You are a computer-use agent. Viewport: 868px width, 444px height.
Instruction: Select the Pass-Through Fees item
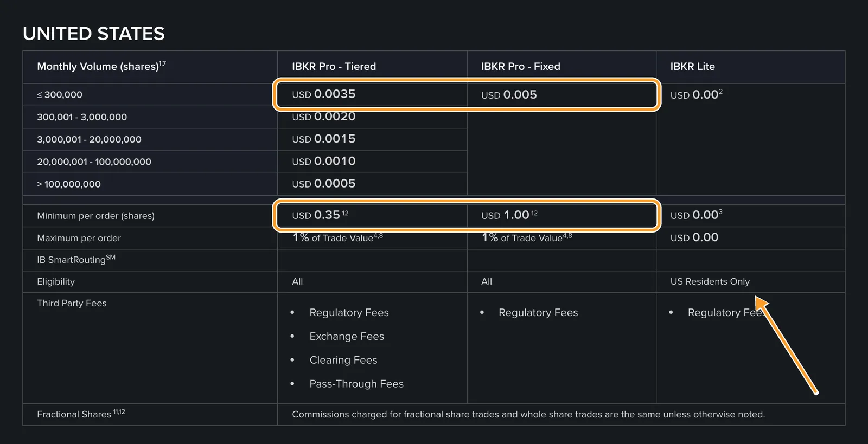pos(356,384)
